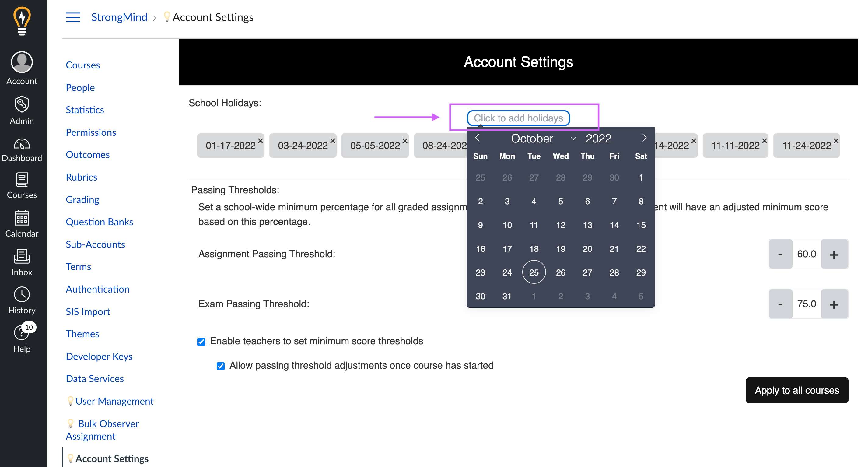The width and height of the screenshot is (868, 467).
Task: Select October 3 in calendar
Action: click(x=507, y=201)
